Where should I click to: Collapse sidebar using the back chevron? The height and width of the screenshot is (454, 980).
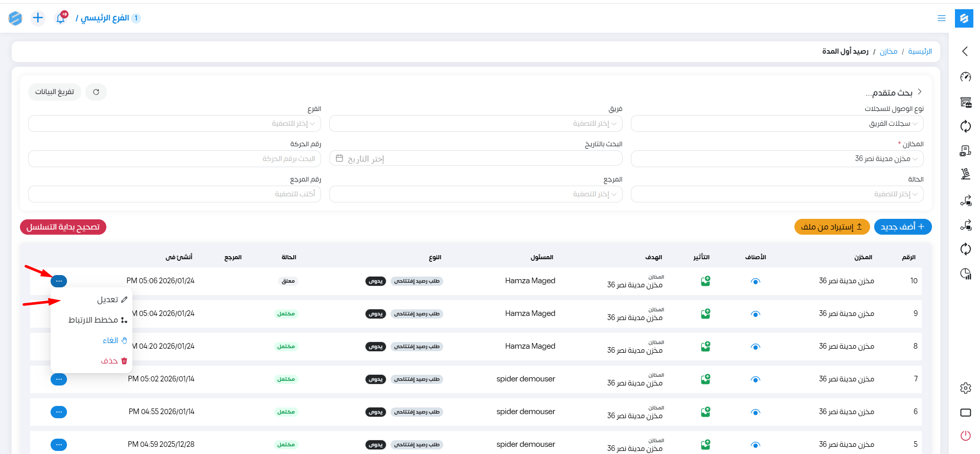pyautogui.click(x=965, y=51)
